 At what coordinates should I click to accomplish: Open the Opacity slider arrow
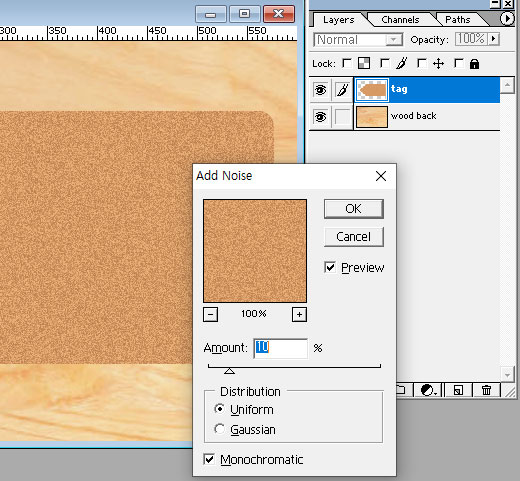click(x=494, y=39)
